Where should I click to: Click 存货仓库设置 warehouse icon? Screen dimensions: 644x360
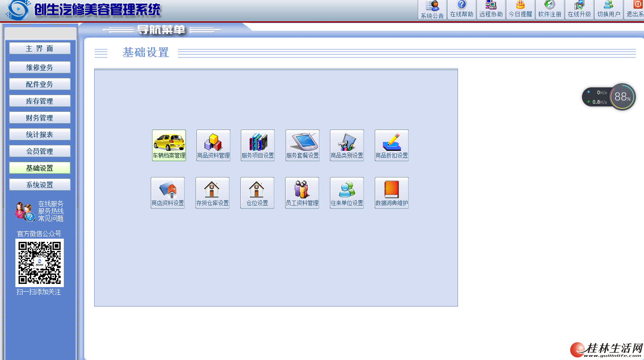pos(212,192)
